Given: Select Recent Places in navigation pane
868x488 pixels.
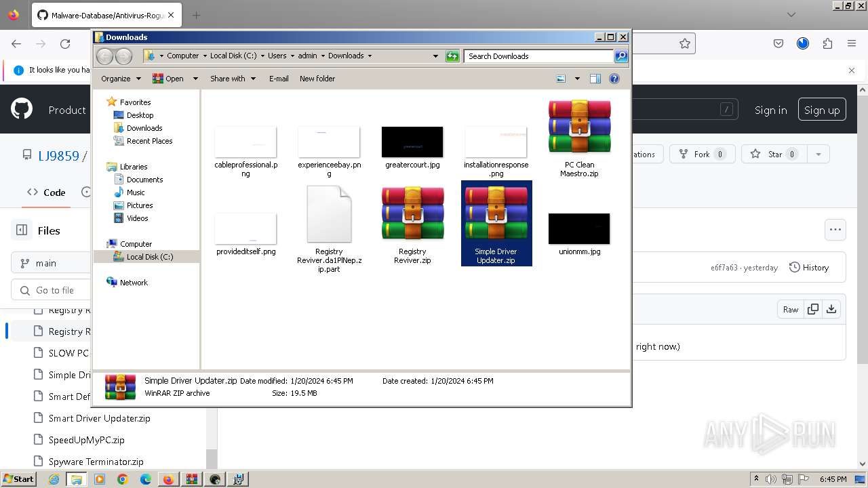Looking at the screenshot, I should [149, 141].
